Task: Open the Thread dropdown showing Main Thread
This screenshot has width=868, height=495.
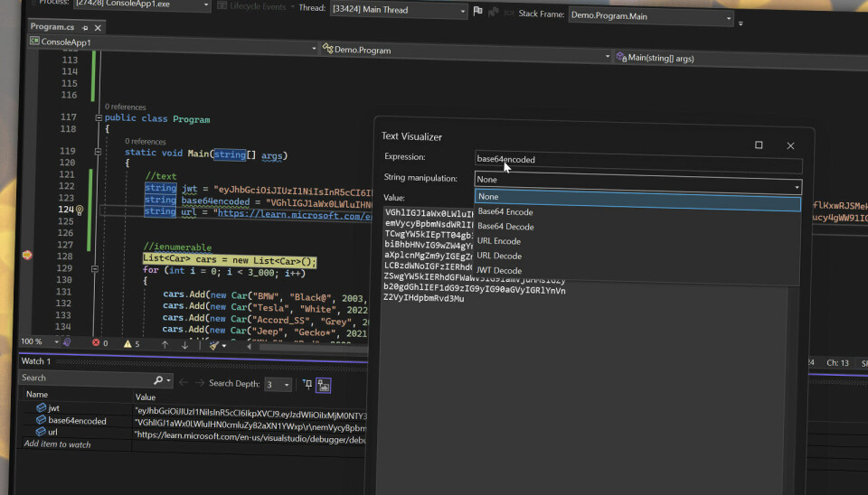Action: coord(399,10)
